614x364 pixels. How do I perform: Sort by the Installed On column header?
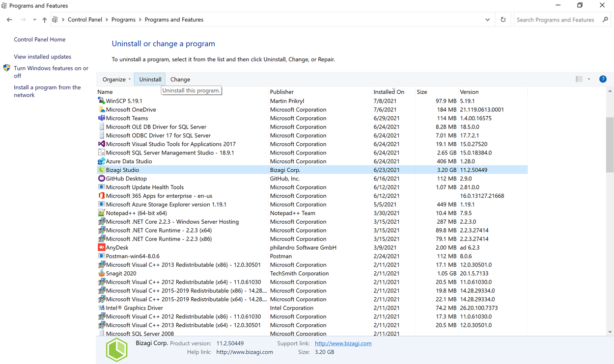[393, 92]
